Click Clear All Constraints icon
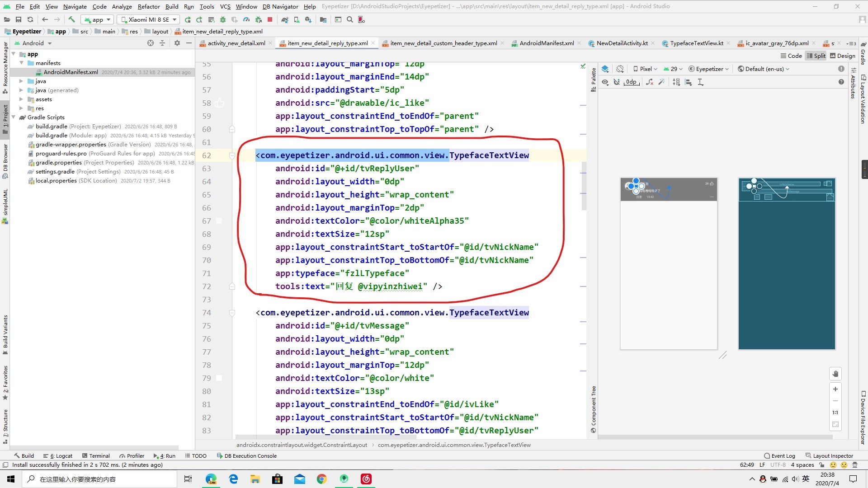The image size is (868, 488). (x=650, y=82)
